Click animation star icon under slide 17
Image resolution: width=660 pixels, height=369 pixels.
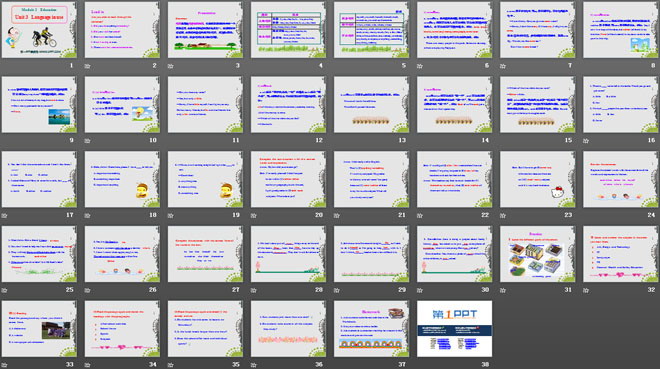coord(4,215)
